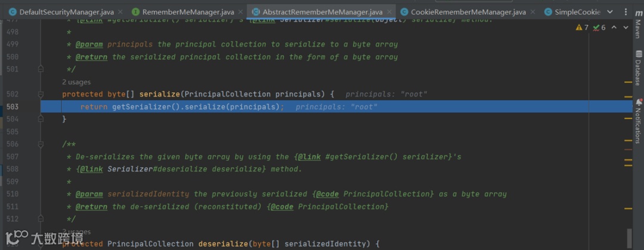Click the "2 usages" hint above serialize
Image resolution: width=644 pixels, height=250 pixels.
pos(76,82)
